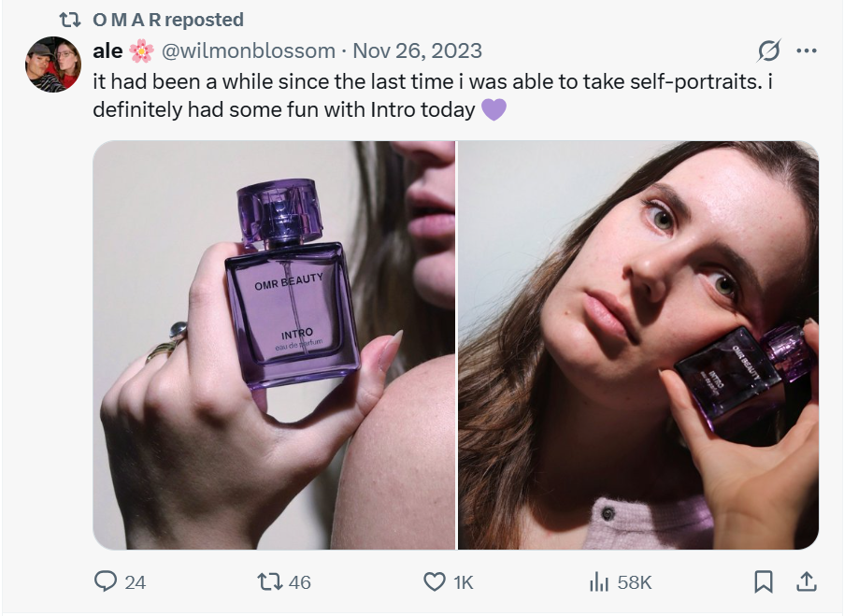The height and width of the screenshot is (616, 844).
Task: Click the display name "ale"
Action: click(x=107, y=50)
